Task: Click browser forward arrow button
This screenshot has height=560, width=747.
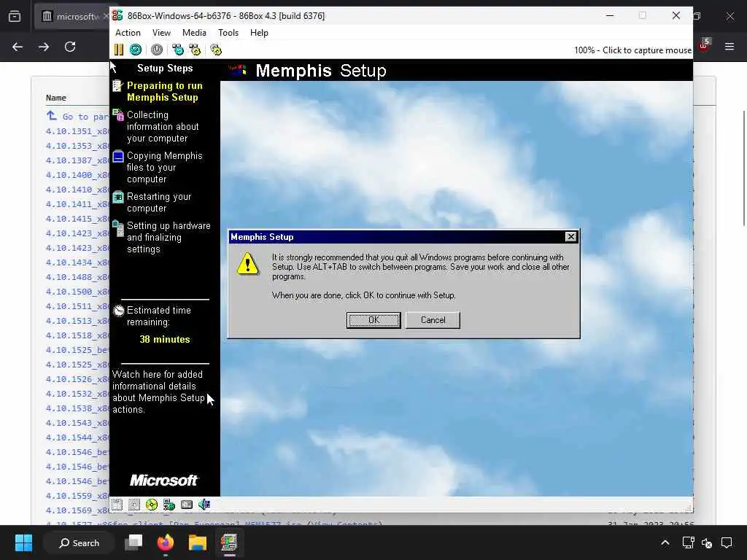Action: pyautogui.click(x=44, y=47)
